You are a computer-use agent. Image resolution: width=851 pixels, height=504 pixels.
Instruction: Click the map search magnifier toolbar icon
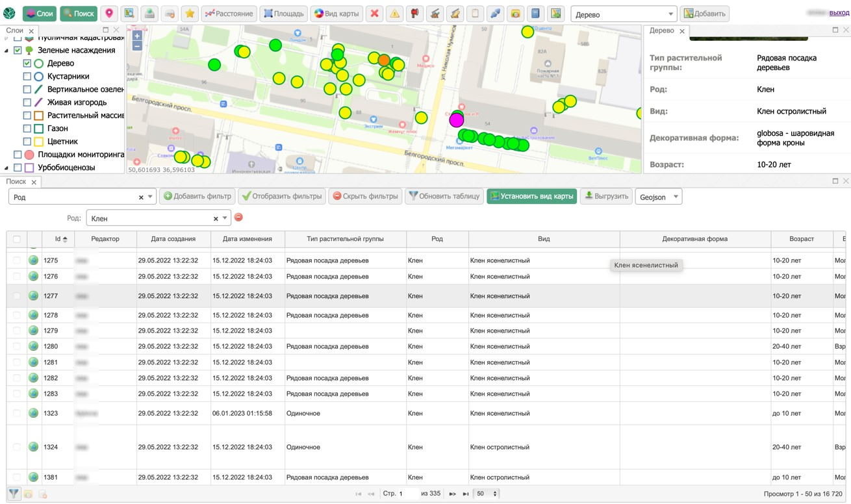(x=129, y=14)
